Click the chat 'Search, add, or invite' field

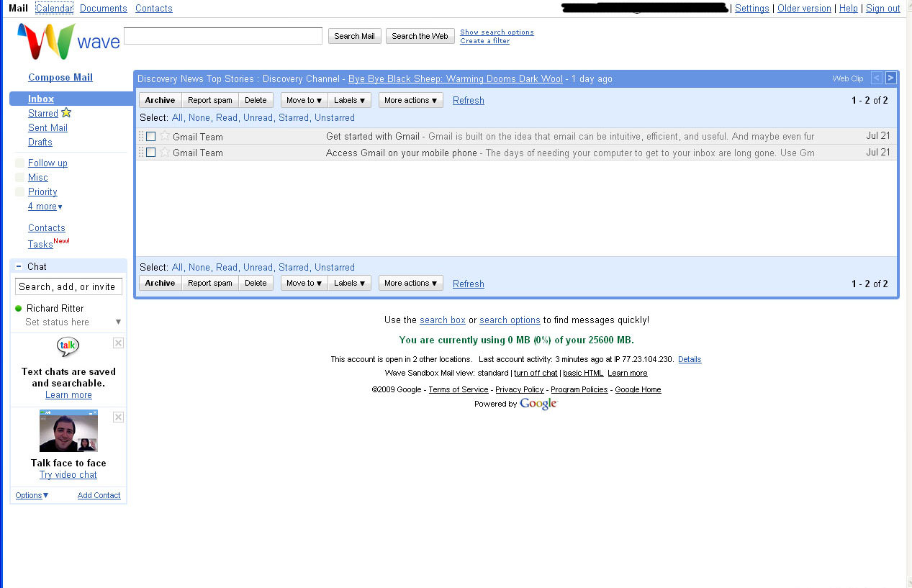[x=68, y=286]
